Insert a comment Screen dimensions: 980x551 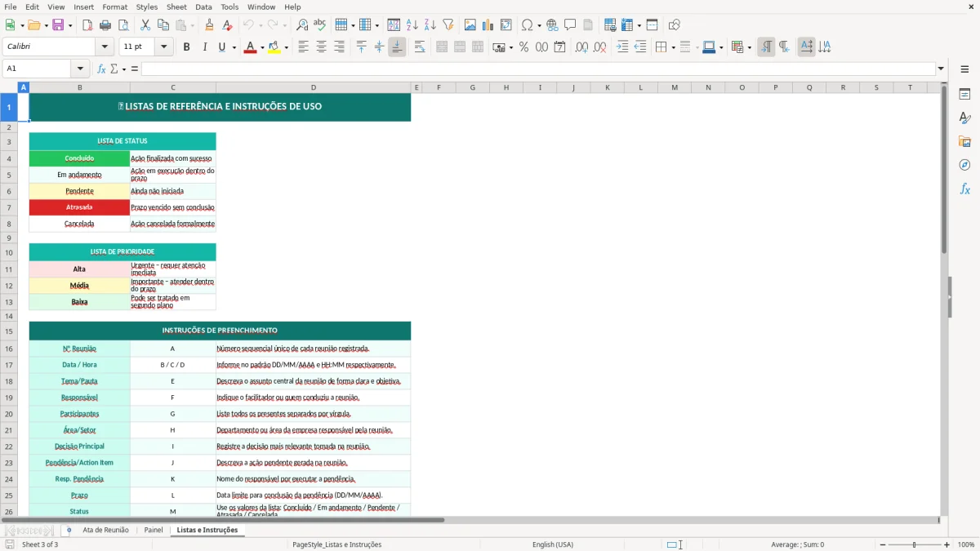click(570, 25)
